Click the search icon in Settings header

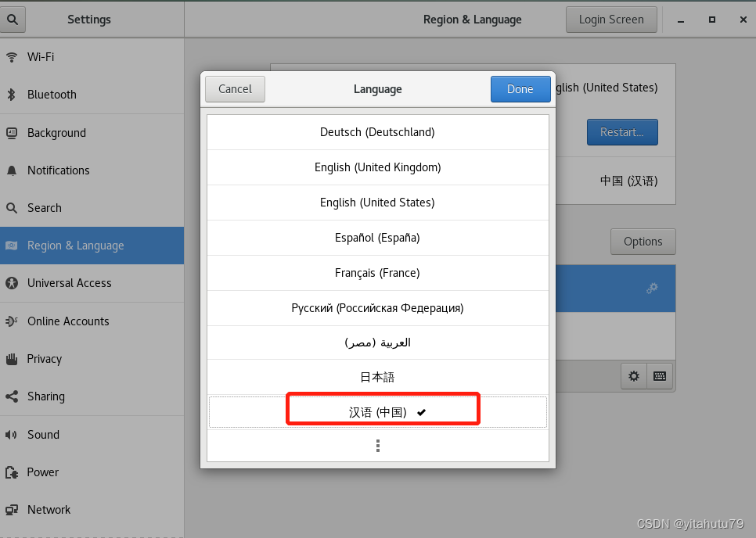click(13, 20)
